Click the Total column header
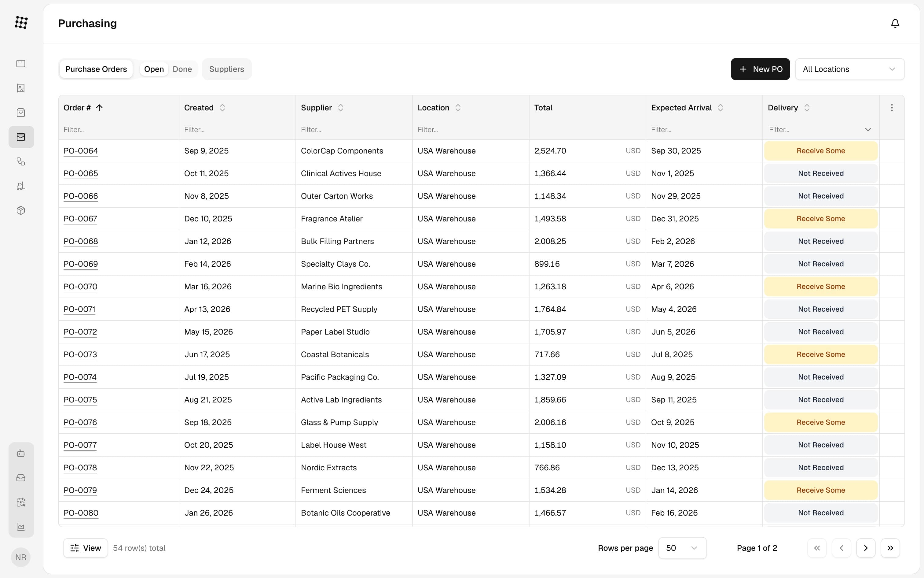 pos(543,108)
